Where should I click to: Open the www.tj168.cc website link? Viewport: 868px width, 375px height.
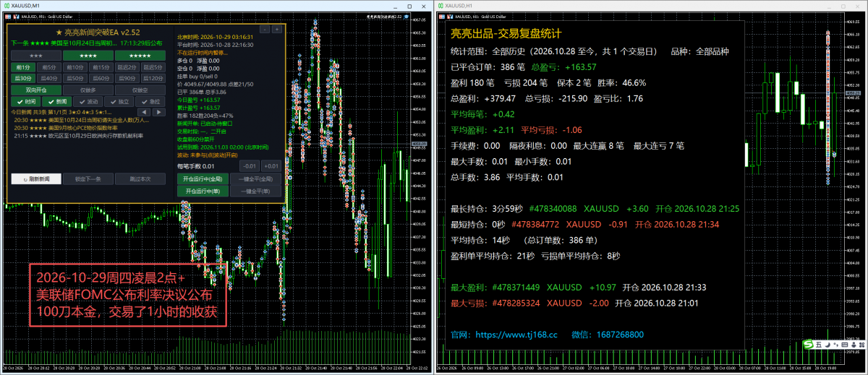516,335
